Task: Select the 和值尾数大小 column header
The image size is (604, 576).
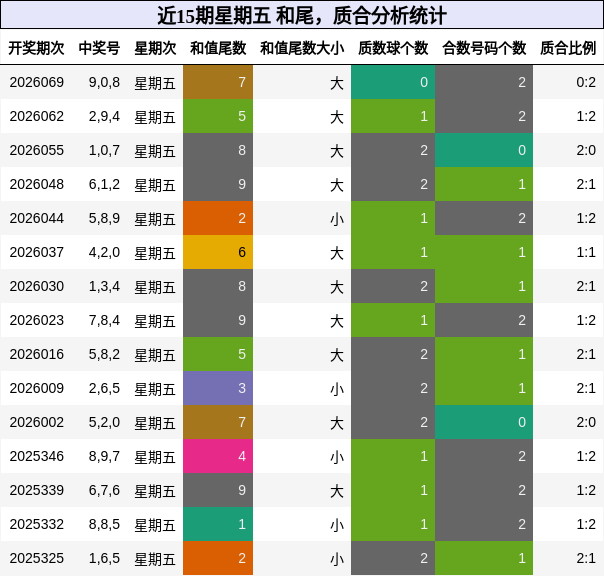Action: coord(302,48)
